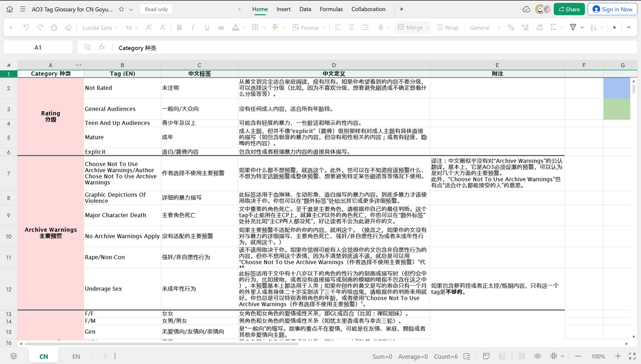Show more ribbon tabs arrow

(402, 9)
